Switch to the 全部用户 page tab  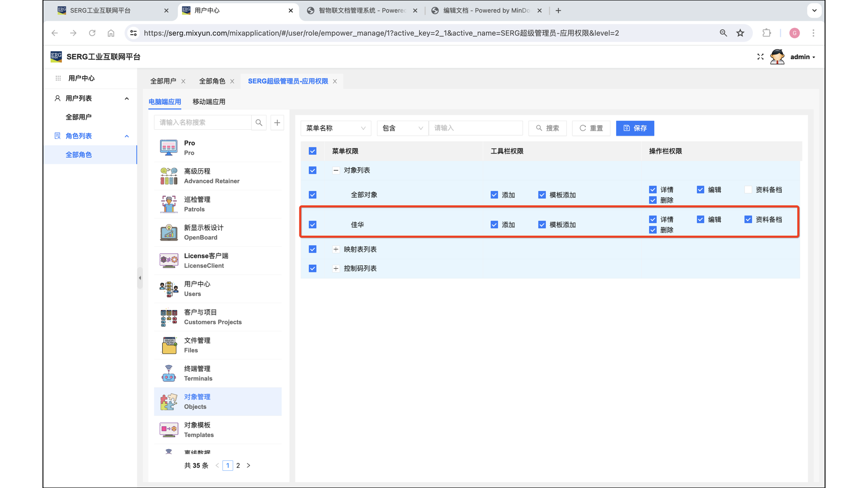tap(163, 81)
